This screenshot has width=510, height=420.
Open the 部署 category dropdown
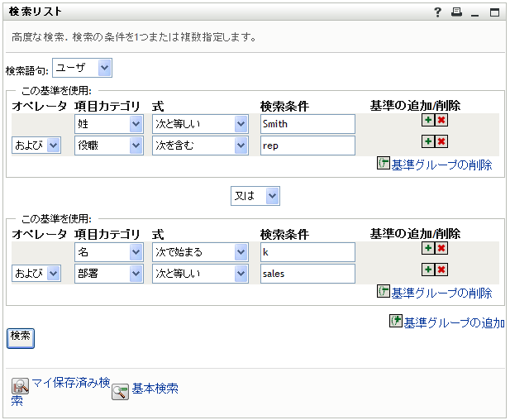click(x=109, y=274)
